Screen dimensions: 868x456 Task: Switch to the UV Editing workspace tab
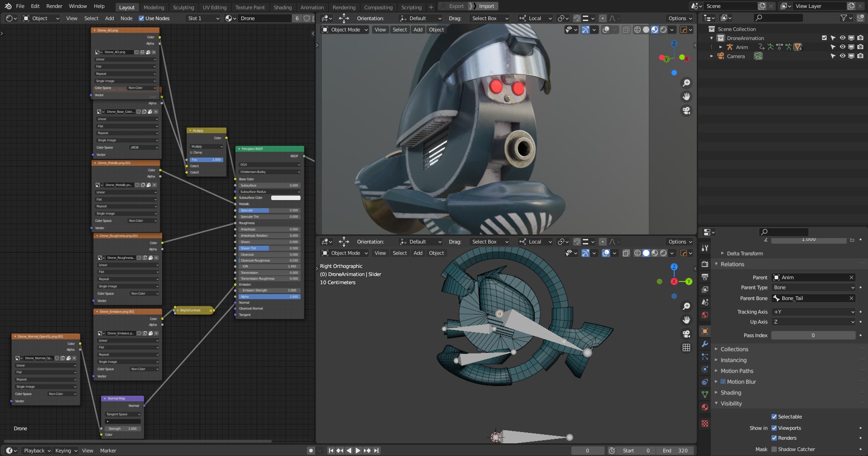(215, 7)
